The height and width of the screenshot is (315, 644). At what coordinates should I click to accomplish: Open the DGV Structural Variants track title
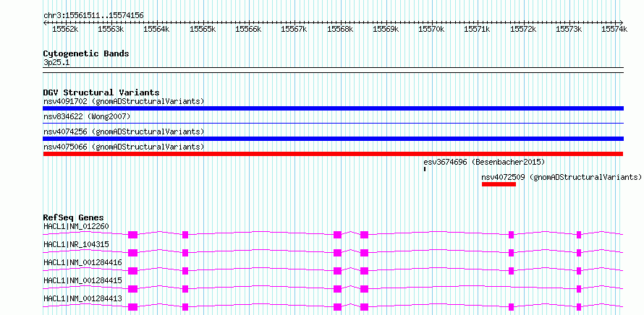pos(101,92)
